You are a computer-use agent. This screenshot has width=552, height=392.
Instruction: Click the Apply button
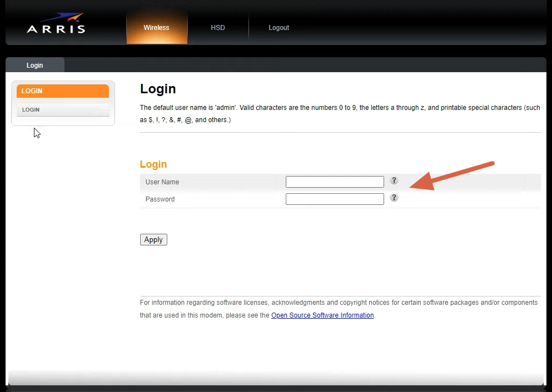[x=153, y=239]
